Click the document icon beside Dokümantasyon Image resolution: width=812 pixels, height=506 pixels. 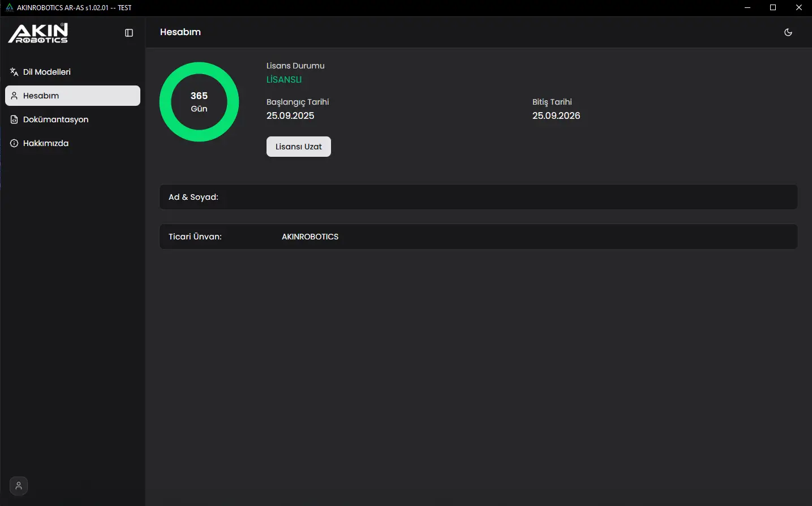[14, 119]
